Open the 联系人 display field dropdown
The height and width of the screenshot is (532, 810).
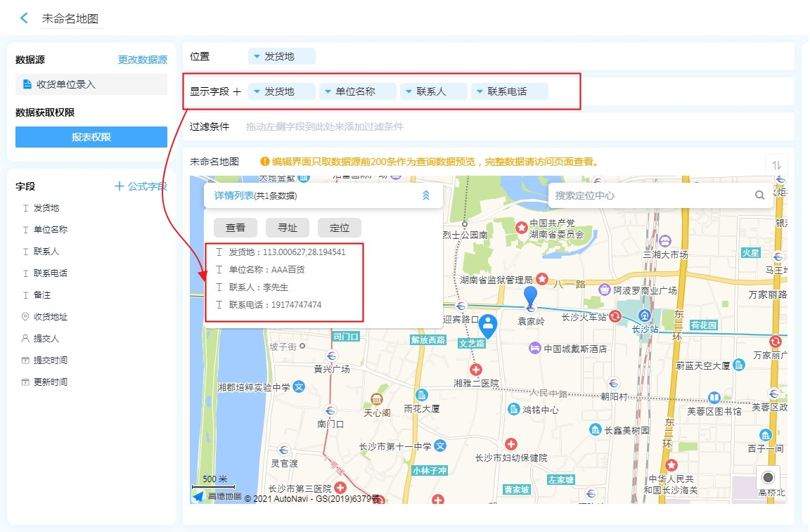[x=433, y=91]
